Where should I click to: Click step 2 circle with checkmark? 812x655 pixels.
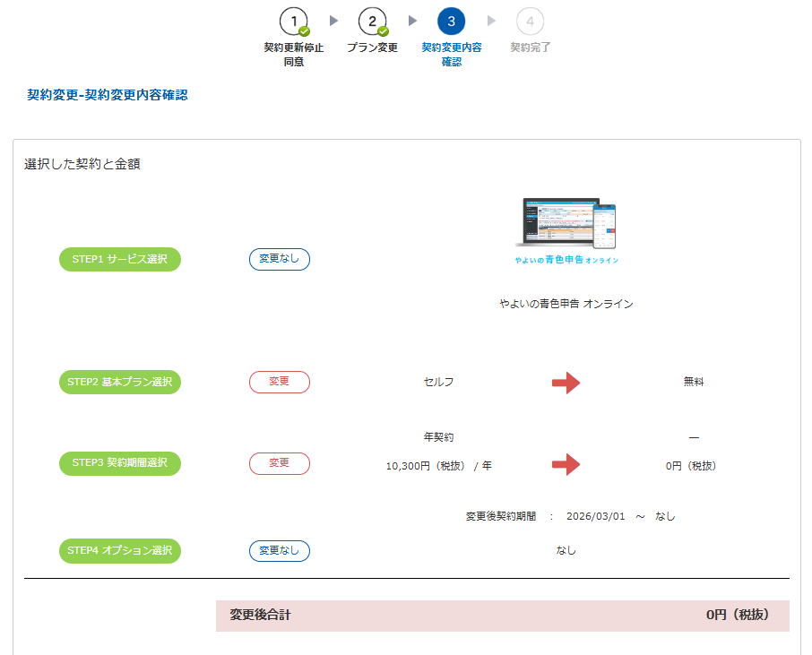[x=372, y=21]
